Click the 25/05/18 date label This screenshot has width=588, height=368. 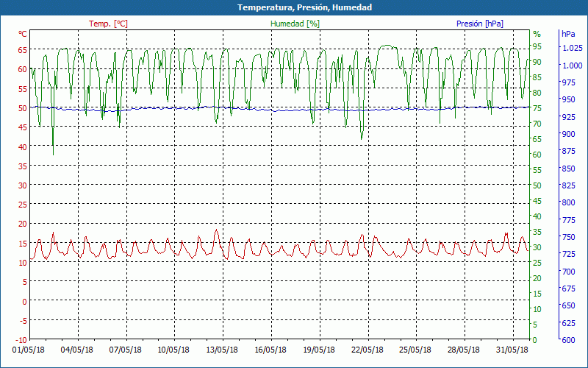(x=415, y=350)
